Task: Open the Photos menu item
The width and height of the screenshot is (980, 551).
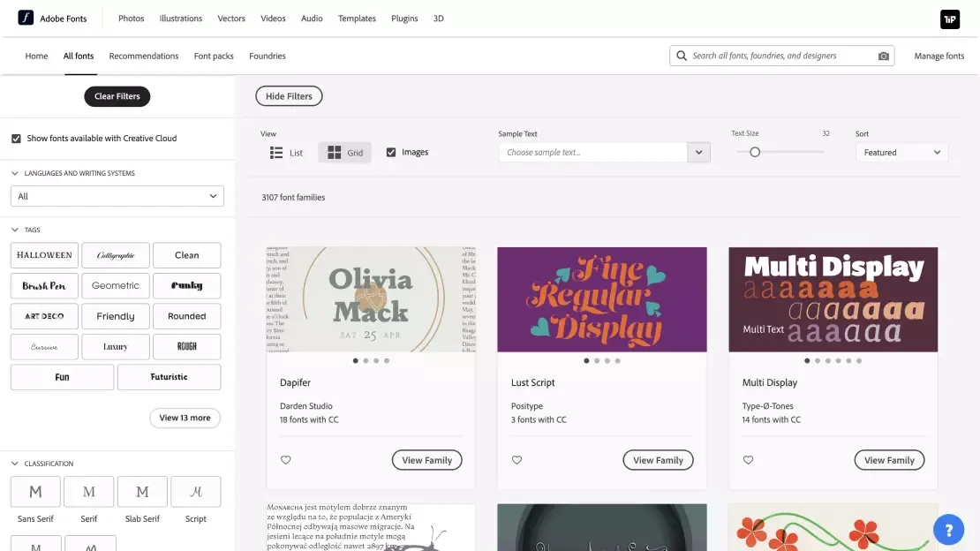Action: click(x=132, y=19)
